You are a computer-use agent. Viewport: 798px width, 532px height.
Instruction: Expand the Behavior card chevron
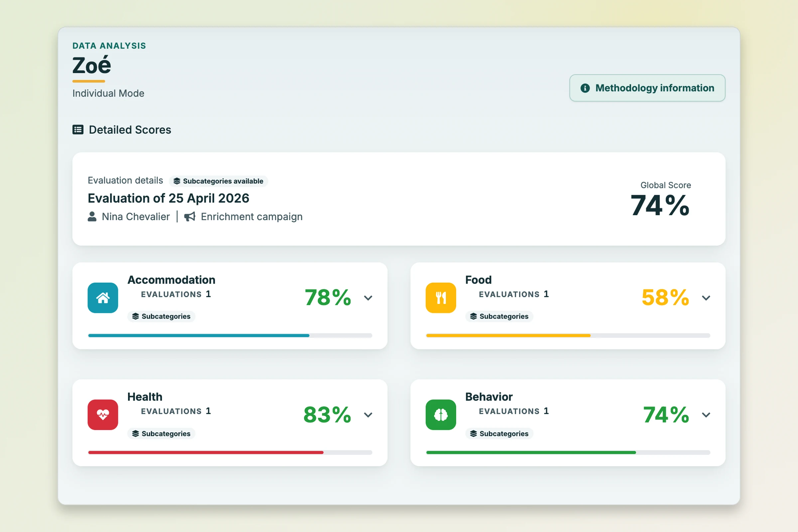(x=706, y=415)
